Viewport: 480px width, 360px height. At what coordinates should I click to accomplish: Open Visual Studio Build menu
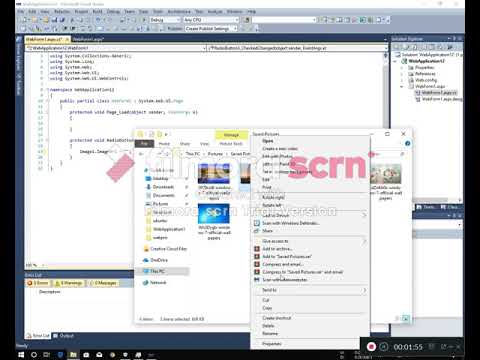point(97,12)
